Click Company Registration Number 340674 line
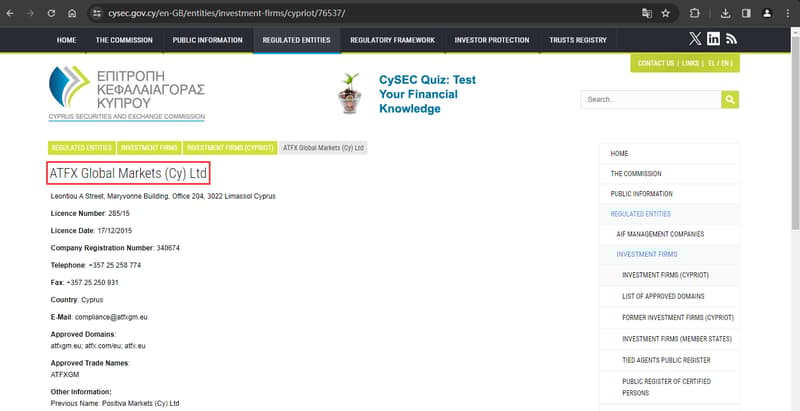800x411 pixels. pos(115,248)
